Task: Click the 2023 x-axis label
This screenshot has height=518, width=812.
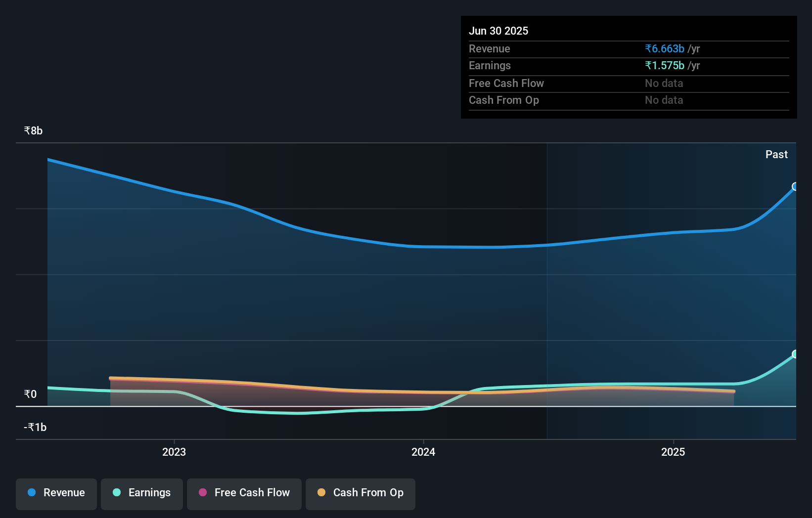Action: pyautogui.click(x=174, y=452)
